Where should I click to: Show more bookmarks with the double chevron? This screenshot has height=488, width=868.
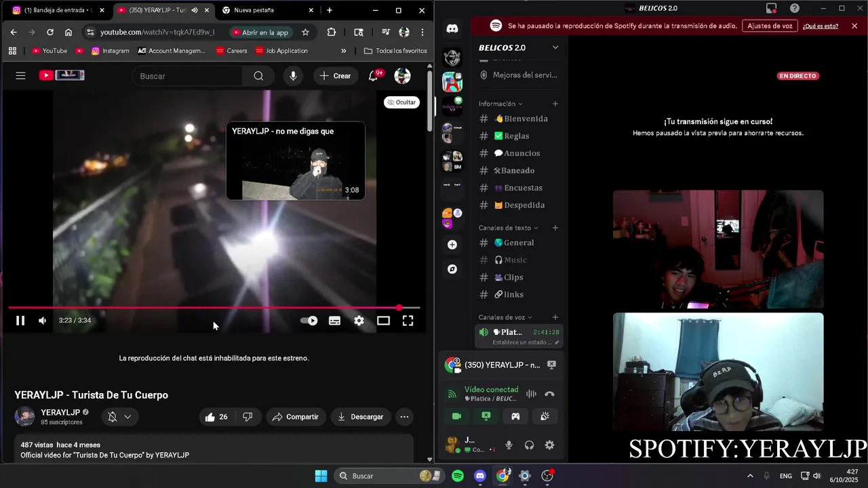tap(343, 51)
